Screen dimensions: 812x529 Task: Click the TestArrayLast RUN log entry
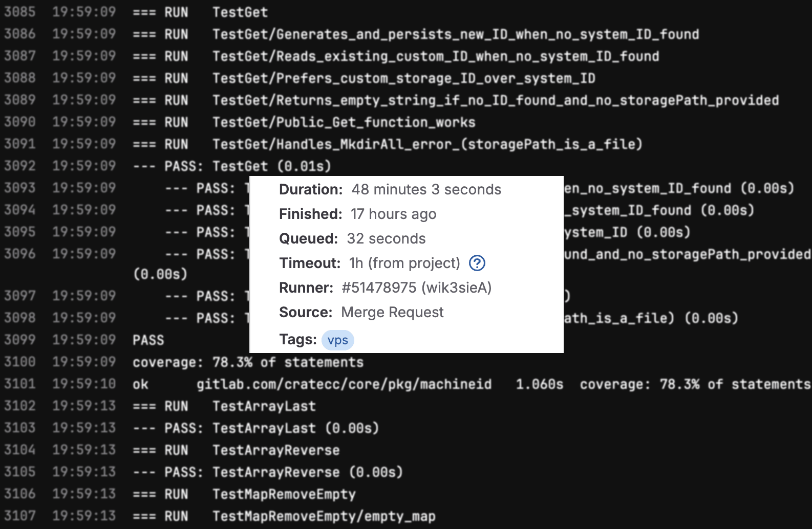224,406
